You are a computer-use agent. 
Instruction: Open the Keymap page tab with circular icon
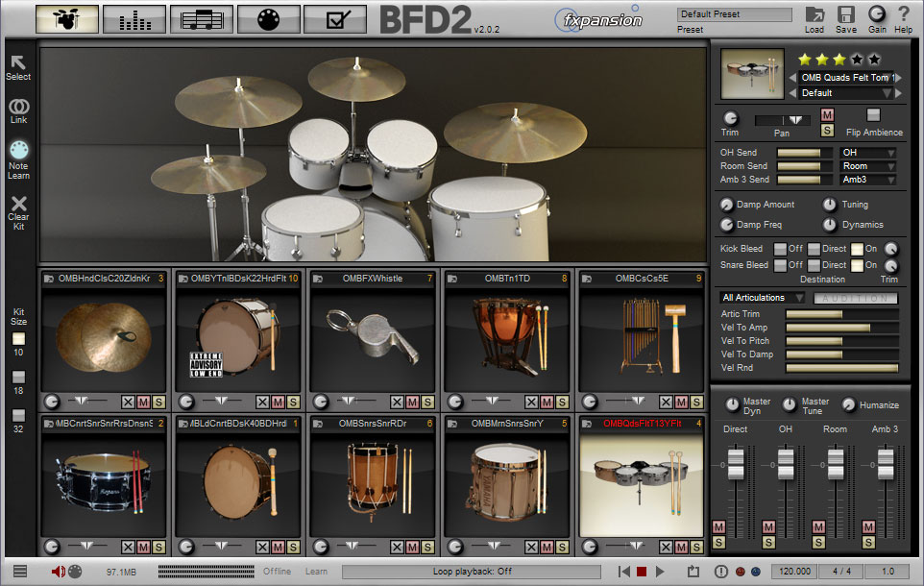[269, 19]
